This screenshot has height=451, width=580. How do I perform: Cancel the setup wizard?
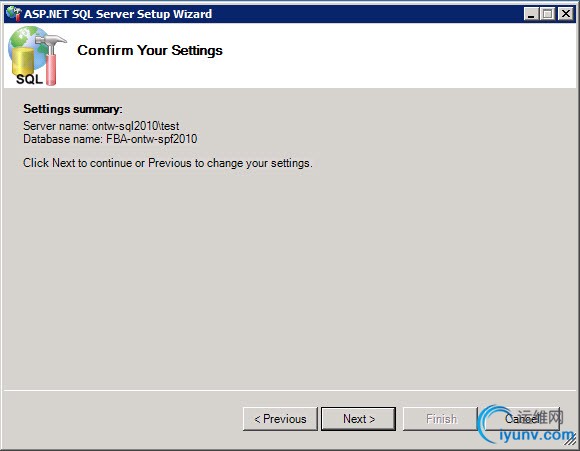click(x=522, y=419)
